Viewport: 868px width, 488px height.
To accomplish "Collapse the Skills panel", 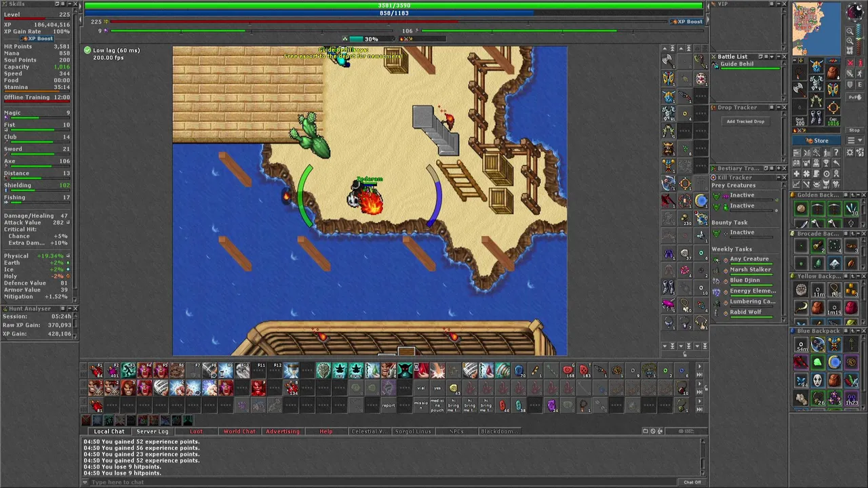I will click(70, 4).
